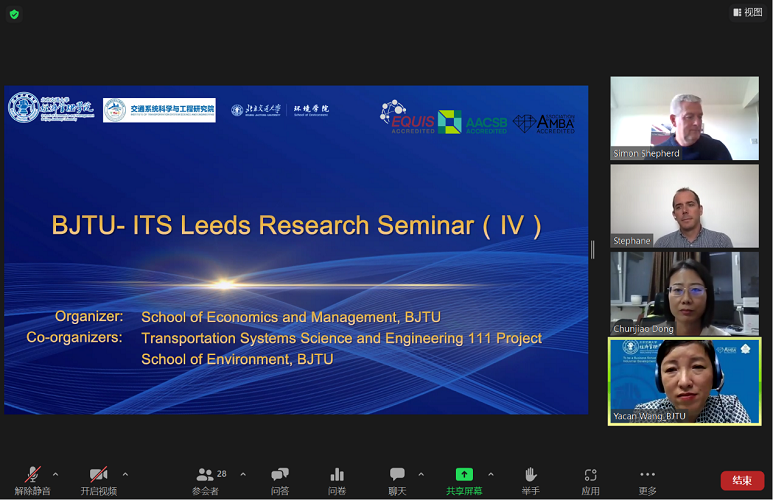Open the view layout menu (视图)
The height and width of the screenshot is (500, 773).
[748, 12]
